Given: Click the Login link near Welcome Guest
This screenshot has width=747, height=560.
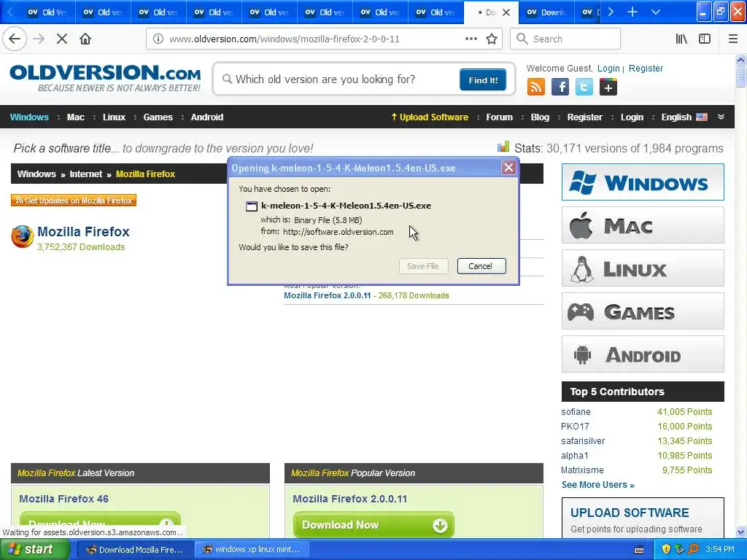Looking at the screenshot, I should click(608, 68).
